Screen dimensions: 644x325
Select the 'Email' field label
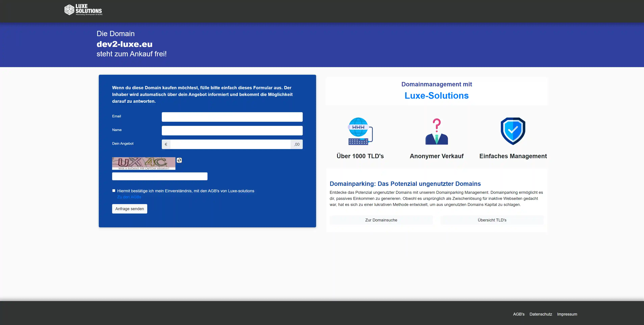117,116
